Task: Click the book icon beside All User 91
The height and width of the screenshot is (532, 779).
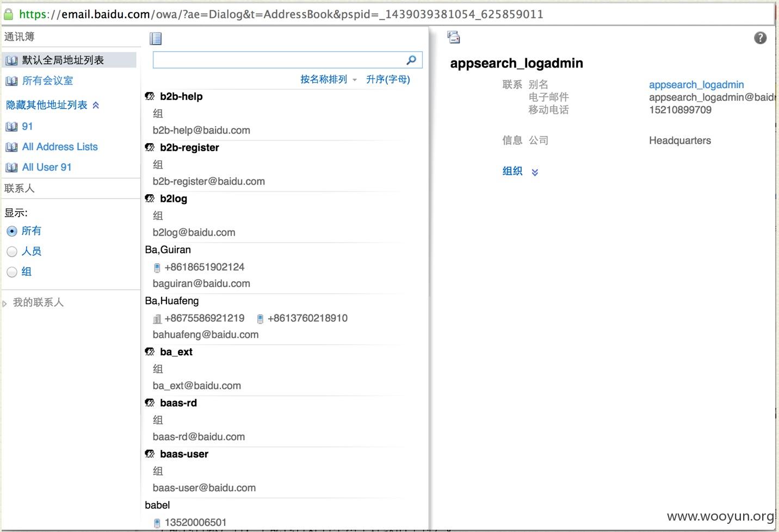Action: [11, 168]
